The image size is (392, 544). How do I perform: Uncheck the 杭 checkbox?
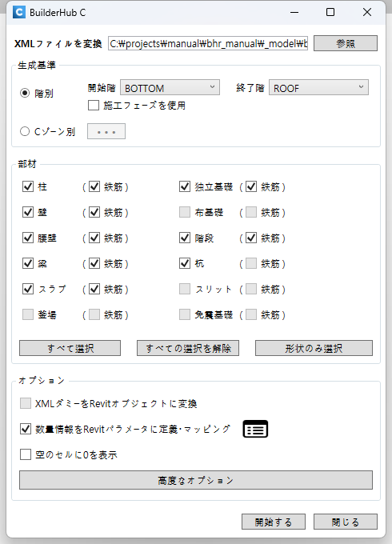click(x=185, y=264)
